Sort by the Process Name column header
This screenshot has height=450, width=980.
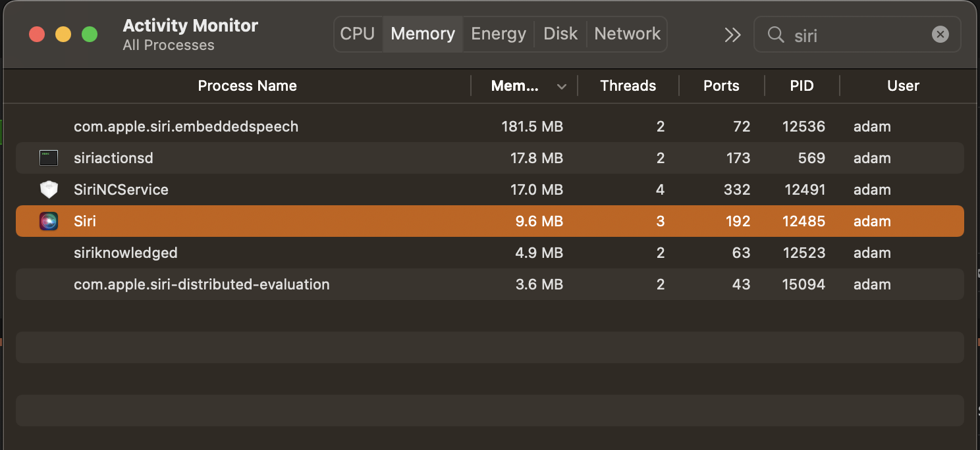(x=247, y=86)
